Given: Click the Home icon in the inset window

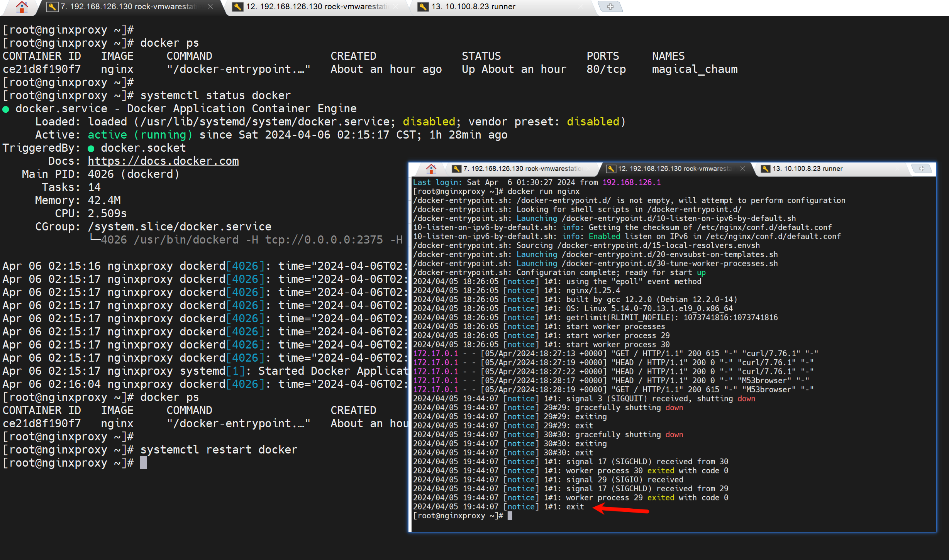Looking at the screenshot, I should click(x=431, y=169).
